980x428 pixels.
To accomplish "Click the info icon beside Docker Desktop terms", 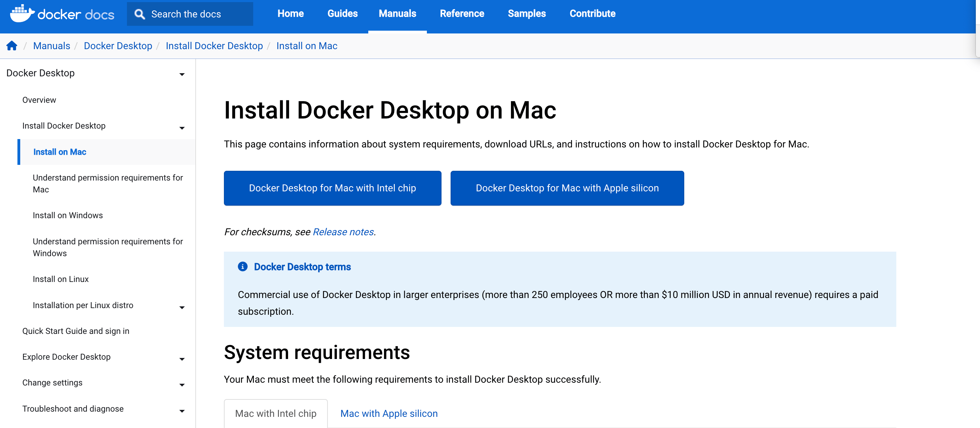I will tap(242, 267).
